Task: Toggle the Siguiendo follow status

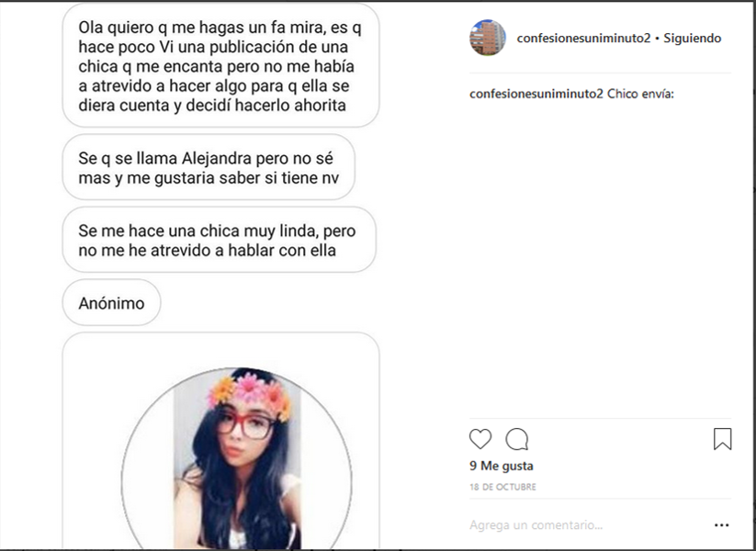Action: [693, 38]
